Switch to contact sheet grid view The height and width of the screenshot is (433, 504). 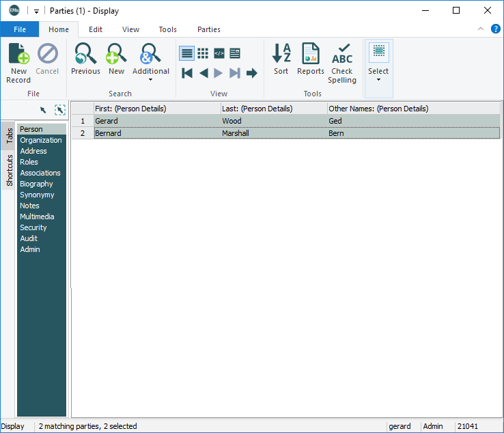(203, 53)
